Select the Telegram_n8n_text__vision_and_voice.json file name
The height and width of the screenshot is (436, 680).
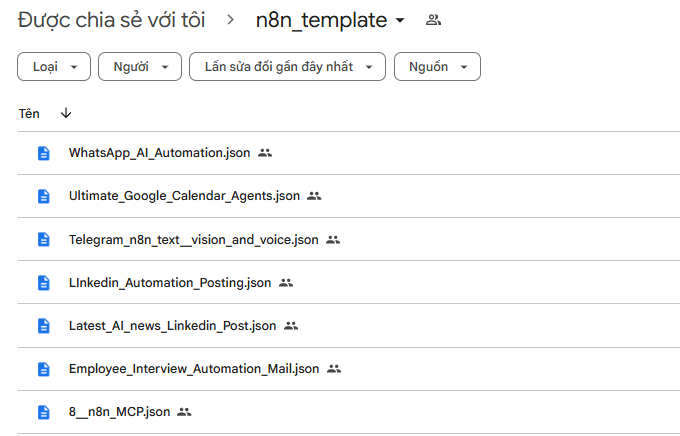193,240
